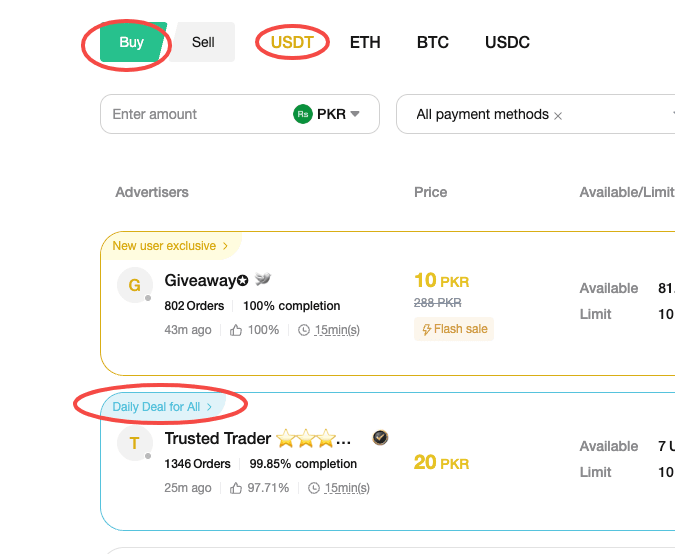675x554 pixels.
Task: Select the ETH coin tab
Action: pos(365,42)
